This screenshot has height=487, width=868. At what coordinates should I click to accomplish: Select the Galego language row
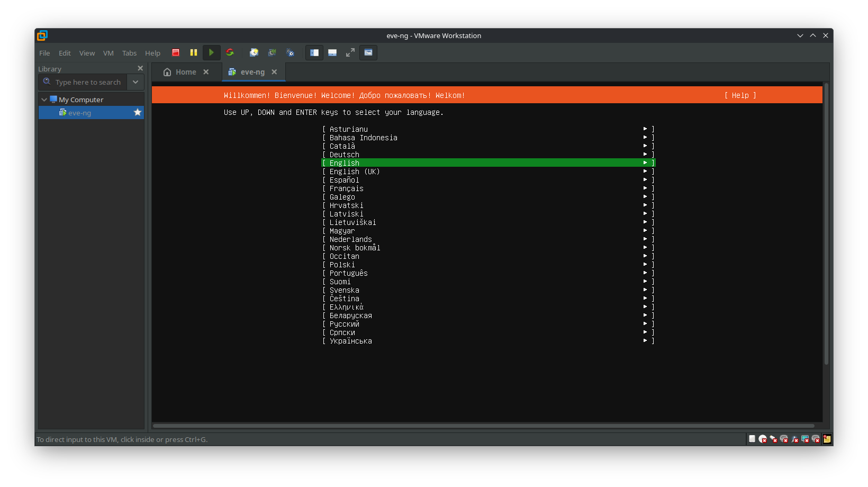pos(489,197)
